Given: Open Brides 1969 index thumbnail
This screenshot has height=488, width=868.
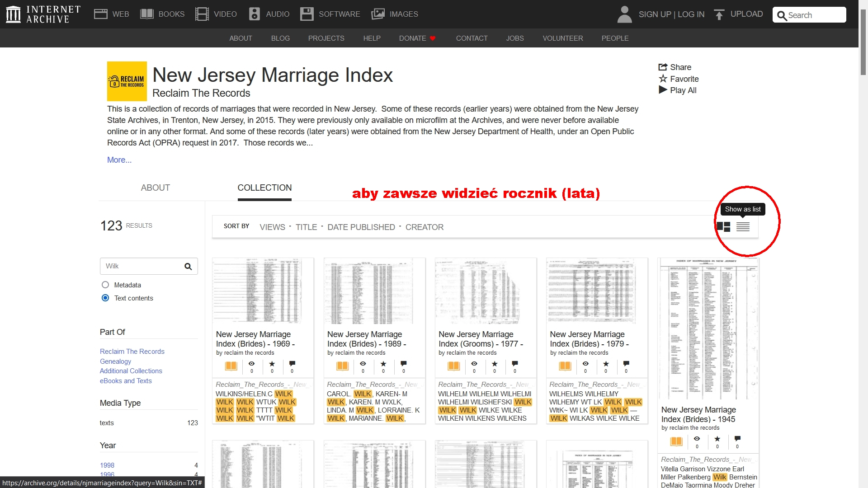Looking at the screenshot, I should click(x=263, y=291).
